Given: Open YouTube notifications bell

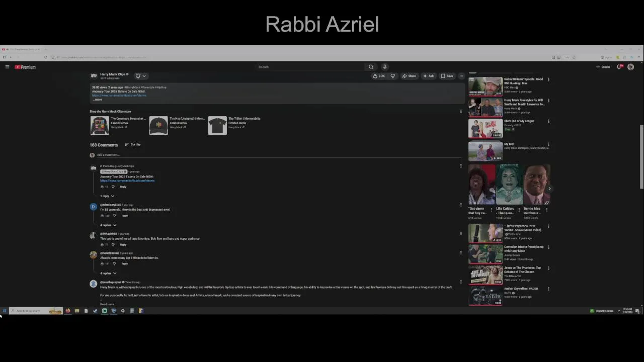Looking at the screenshot, I should pos(619,67).
